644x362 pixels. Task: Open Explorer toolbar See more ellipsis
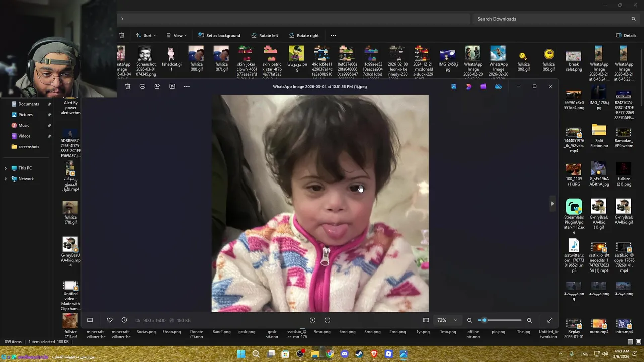[x=333, y=35]
